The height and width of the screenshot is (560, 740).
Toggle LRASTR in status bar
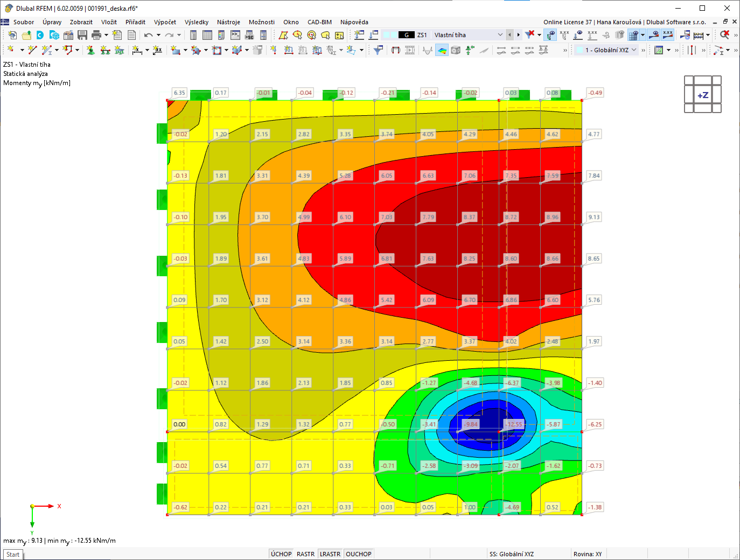click(330, 554)
